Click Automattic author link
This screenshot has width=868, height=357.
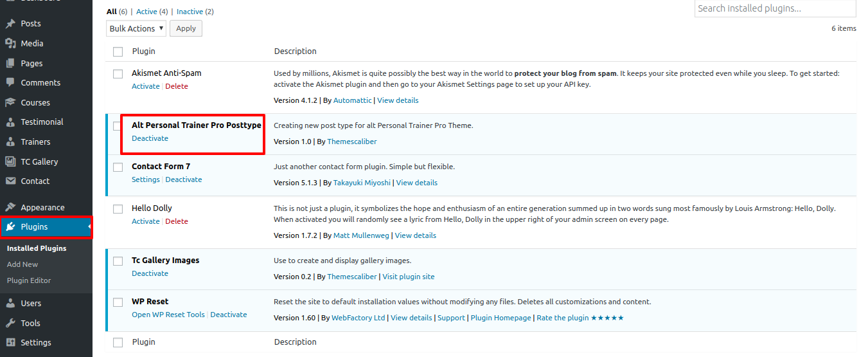pyautogui.click(x=353, y=100)
